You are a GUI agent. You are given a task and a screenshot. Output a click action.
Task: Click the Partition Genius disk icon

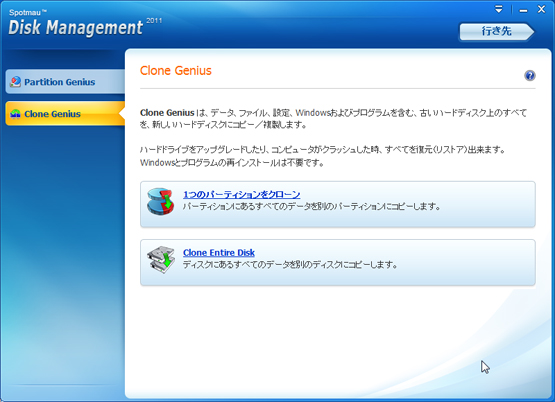tap(15, 82)
